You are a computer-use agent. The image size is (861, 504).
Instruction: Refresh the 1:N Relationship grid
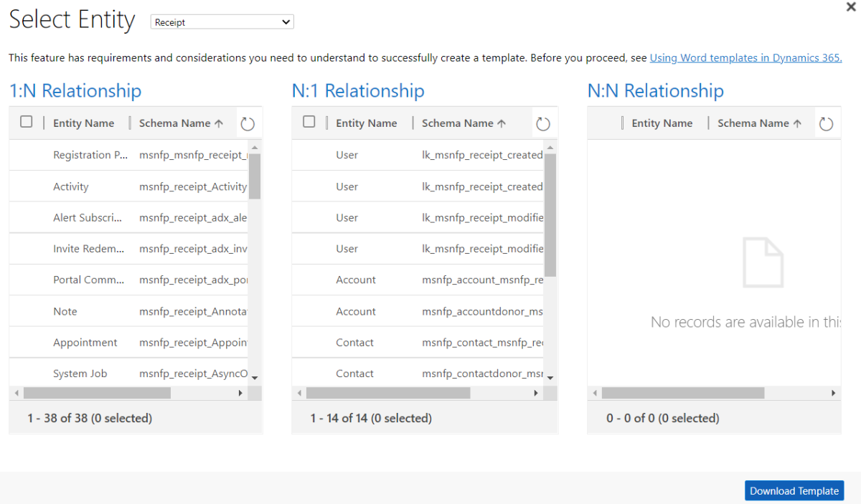pyautogui.click(x=248, y=124)
